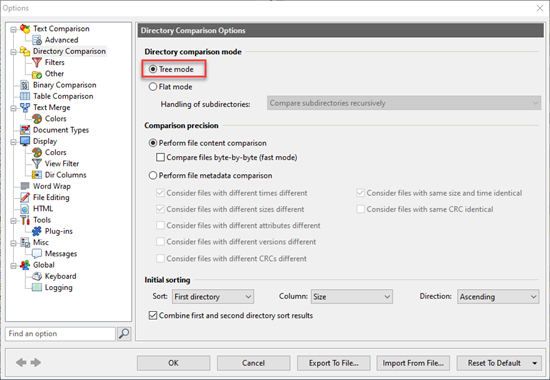This screenshot has height=380, width=550.
Task: Click the Document Types icon
Action: pos(25,130)
